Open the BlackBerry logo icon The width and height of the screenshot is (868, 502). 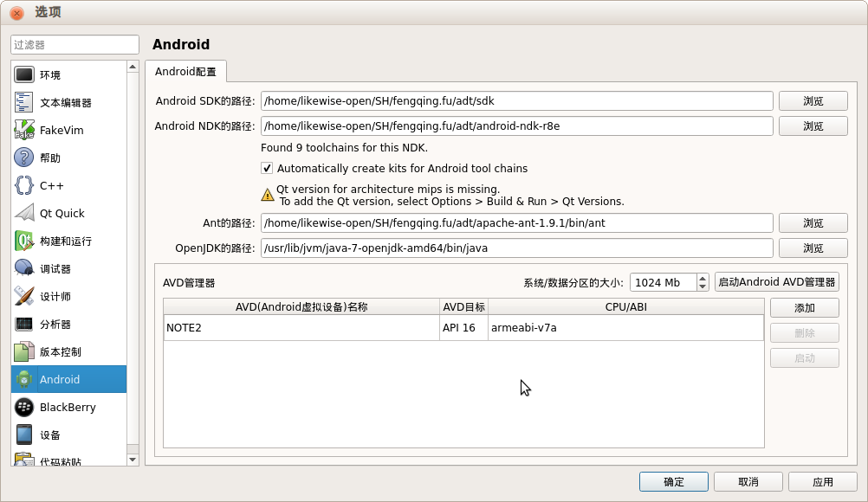pyautogui.click(x=23, y=407)
